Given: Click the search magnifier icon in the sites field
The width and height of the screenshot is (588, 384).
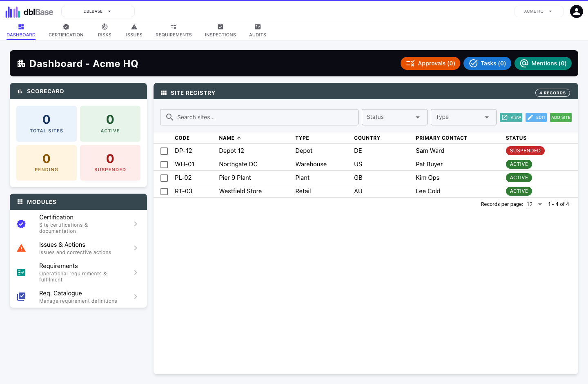Looking at the screenshot, I should 170,117.
